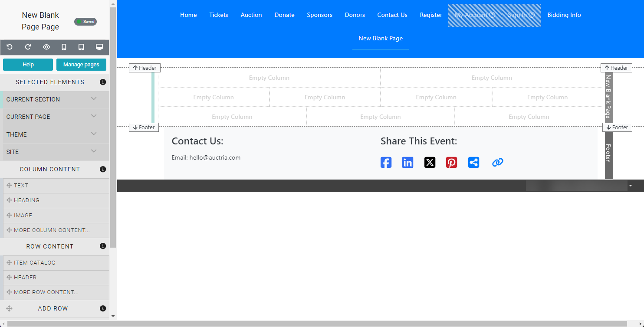The height and width of the screenshot is (327, 644).
Task: Switch to mobile phone view icon
Action: [x=64, y=47]
